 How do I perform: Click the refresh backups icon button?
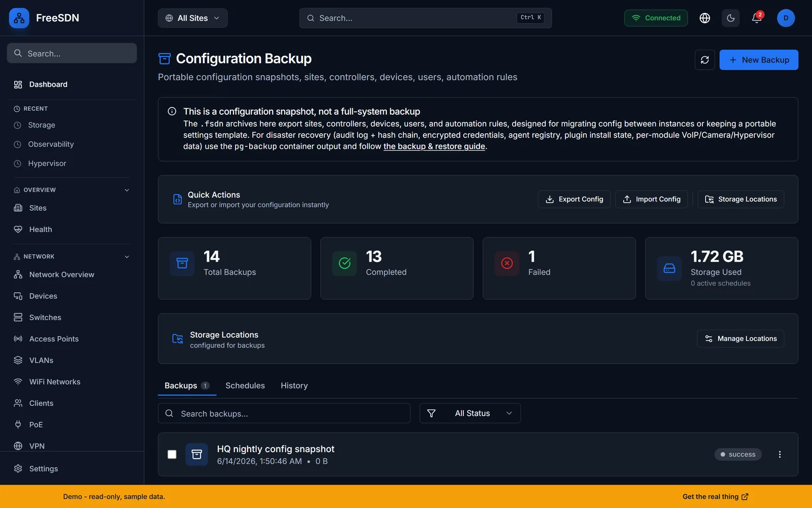[x=704, y=60]
